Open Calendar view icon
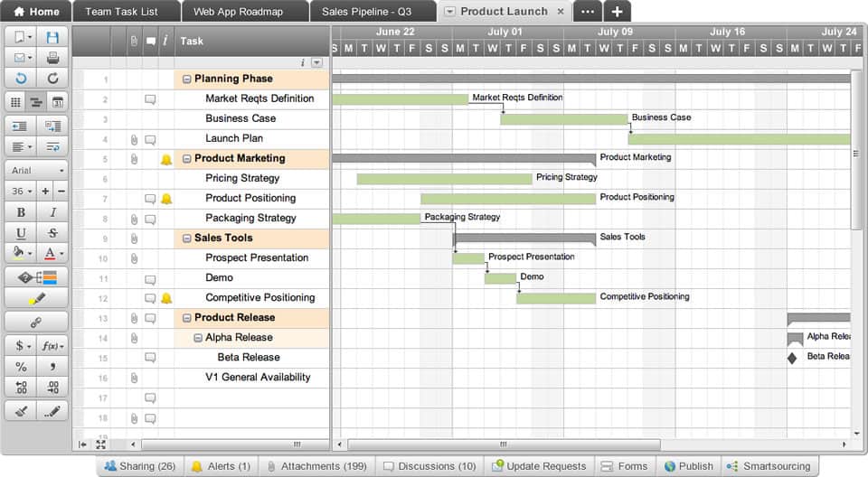 57,102
